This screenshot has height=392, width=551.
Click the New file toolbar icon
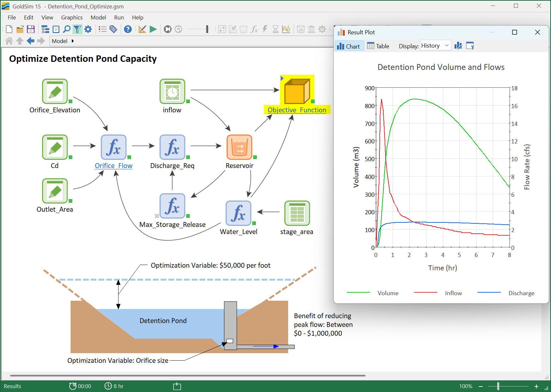click(9, 29)
